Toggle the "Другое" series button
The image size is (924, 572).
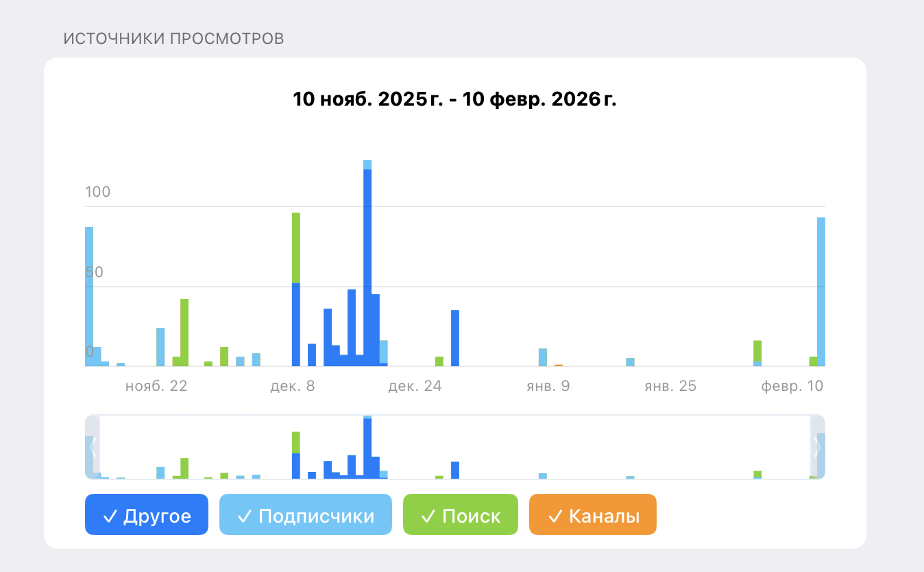pyautogui.click(x=146, y=515)
